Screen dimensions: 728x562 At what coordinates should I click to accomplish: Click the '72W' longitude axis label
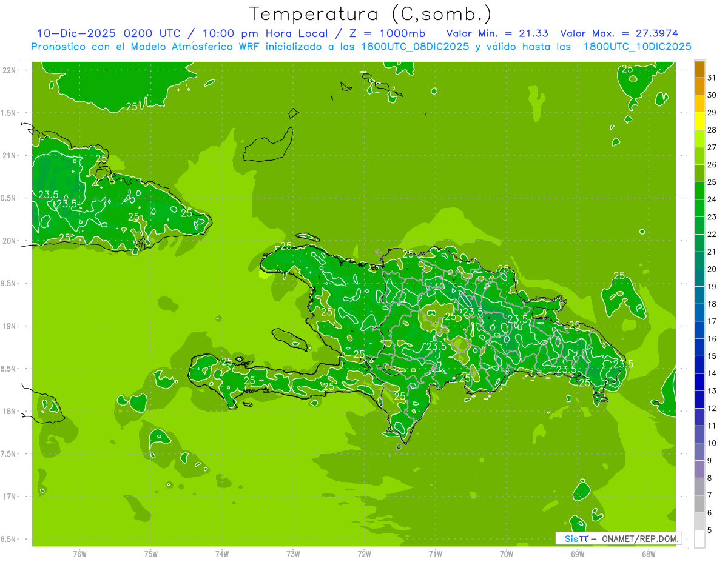coord(364,554)
